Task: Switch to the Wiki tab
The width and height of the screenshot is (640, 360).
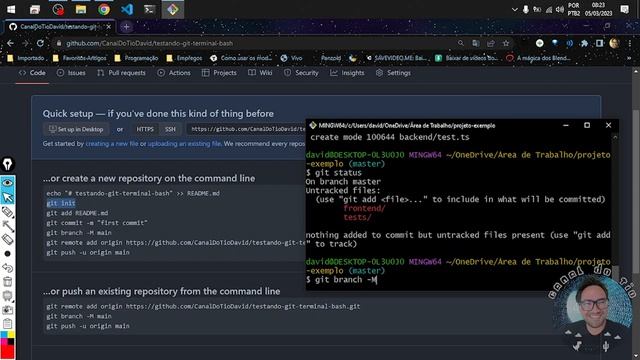Action: tap(260, 73)
